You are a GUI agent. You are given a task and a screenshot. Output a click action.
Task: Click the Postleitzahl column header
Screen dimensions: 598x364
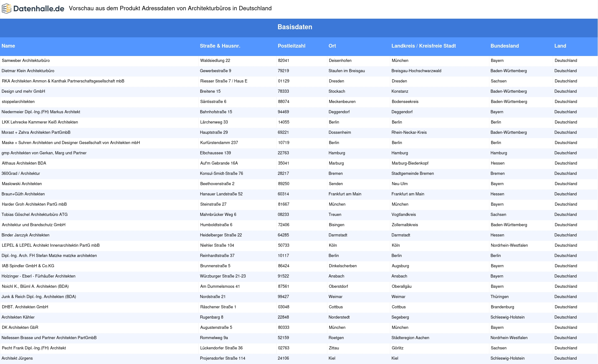pyautogui.click(x=291, y=46)
